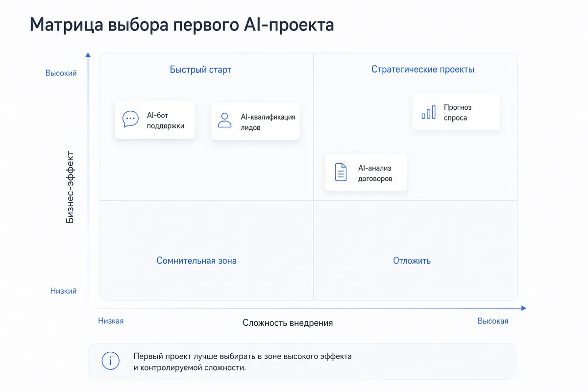This screenshot has height=392, width=588.
Task: Click the Низкая label on horizontal axis
Action: pyautogui.click(x=111, y=321)
